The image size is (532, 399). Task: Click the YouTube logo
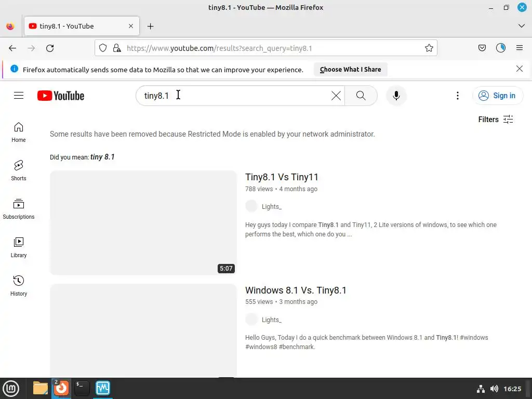[61, 96]
